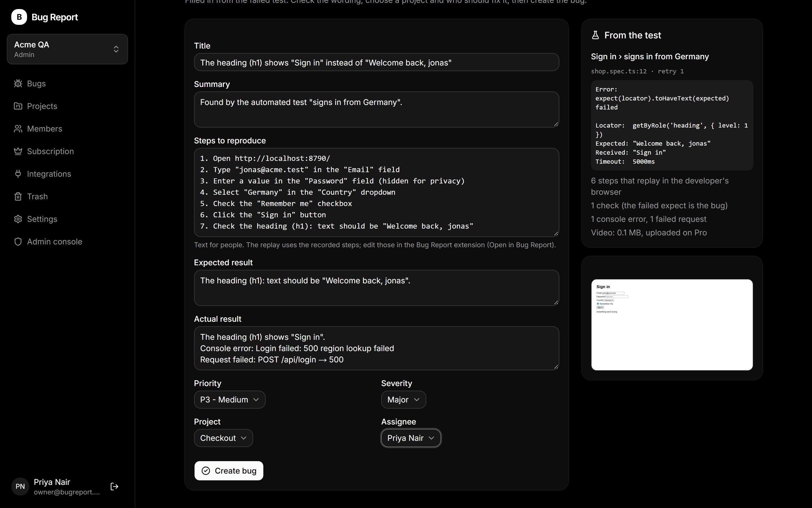
Task: Click the sign-out icon beside Priya Nair
Action: pyautogui.click(x=114, y=487)
